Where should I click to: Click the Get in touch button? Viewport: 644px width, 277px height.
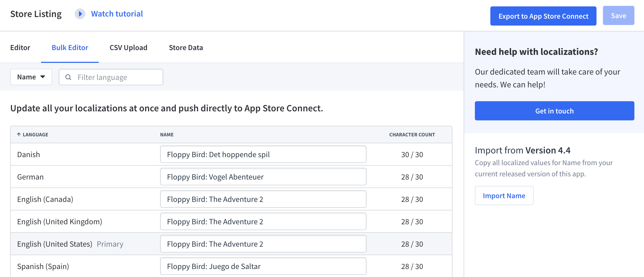pyautogui.click(x=554, y=111)
